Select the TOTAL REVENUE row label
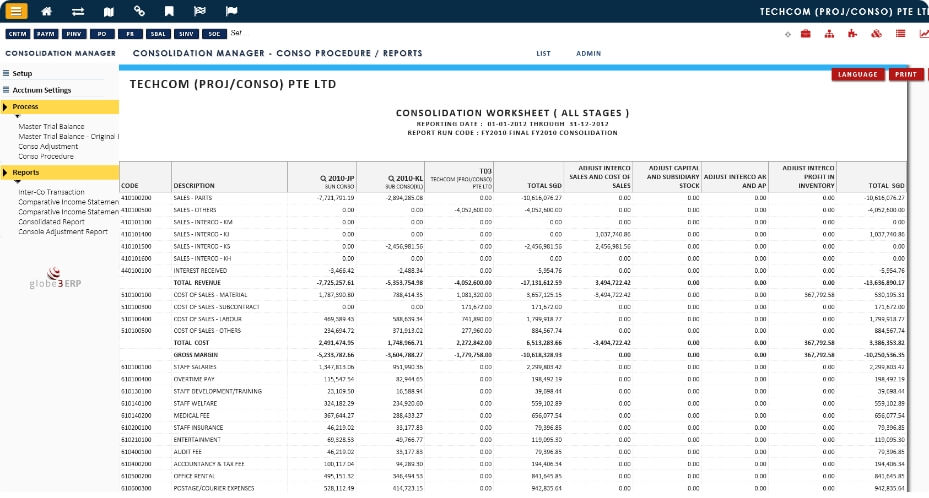The height and width of the screenshot is (498, 929). click(197, 282)
